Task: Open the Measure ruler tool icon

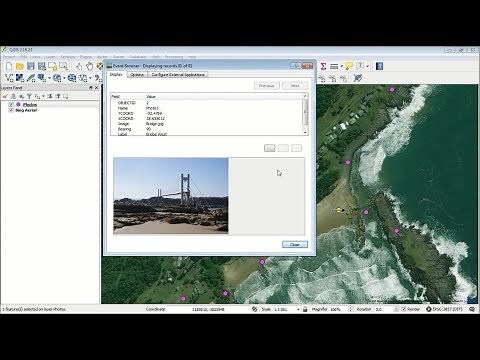Action: coord(334,66)
